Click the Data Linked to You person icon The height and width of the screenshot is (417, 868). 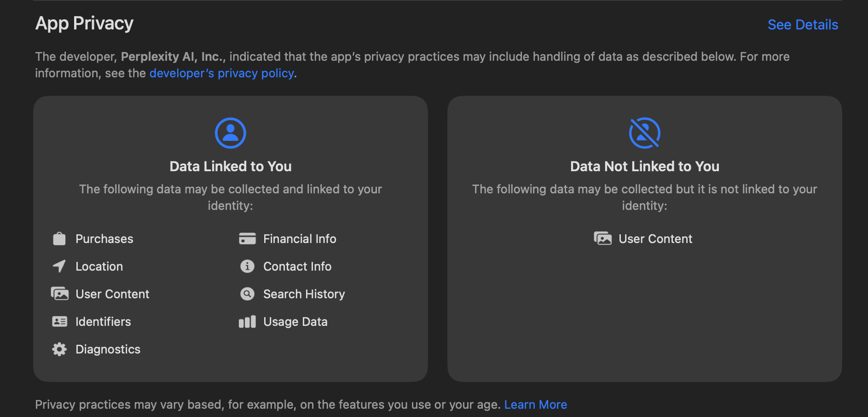(x=231, y=133)
